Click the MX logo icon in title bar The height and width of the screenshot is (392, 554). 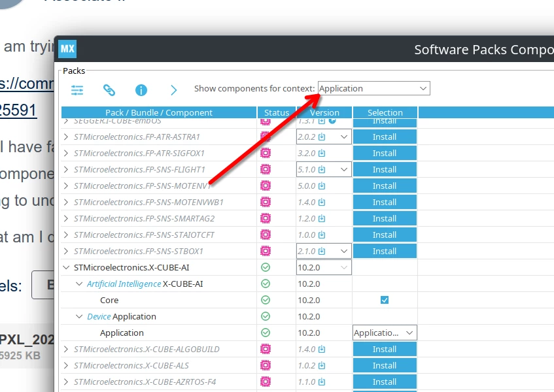tap(67, 49)
